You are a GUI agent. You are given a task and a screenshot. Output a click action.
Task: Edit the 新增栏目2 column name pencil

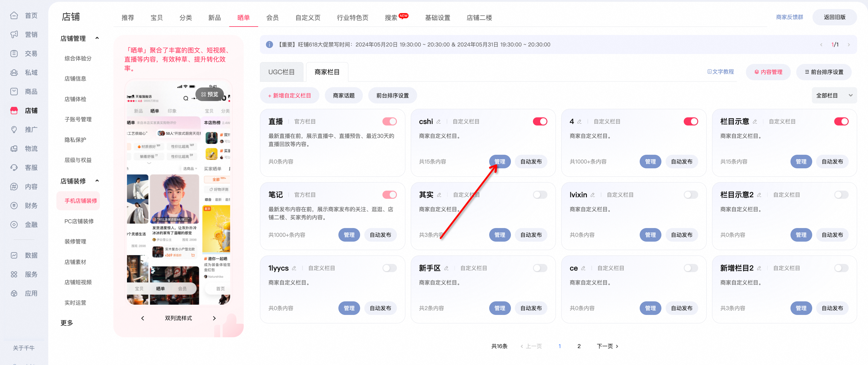coord(759,268)
